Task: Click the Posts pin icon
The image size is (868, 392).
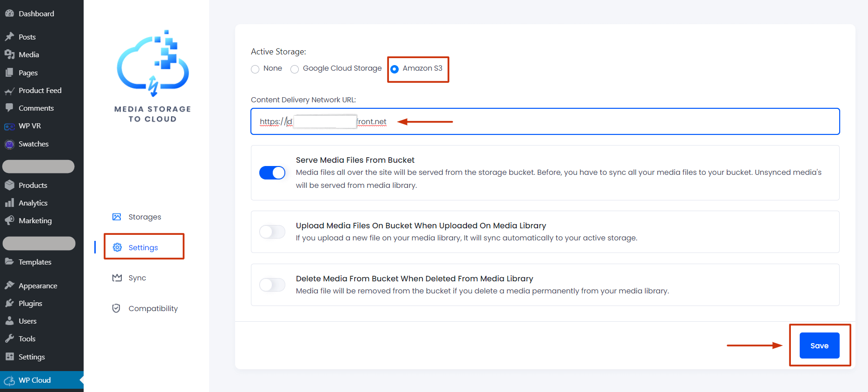Action: coord(9,37)
